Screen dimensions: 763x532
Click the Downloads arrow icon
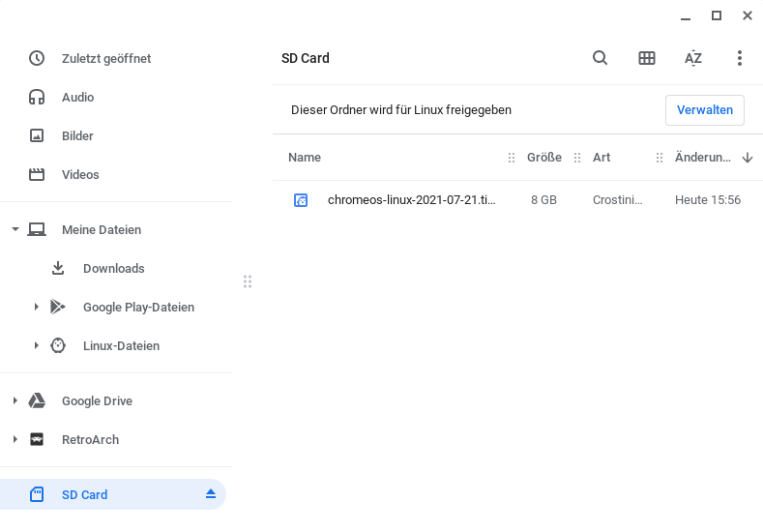58,268
